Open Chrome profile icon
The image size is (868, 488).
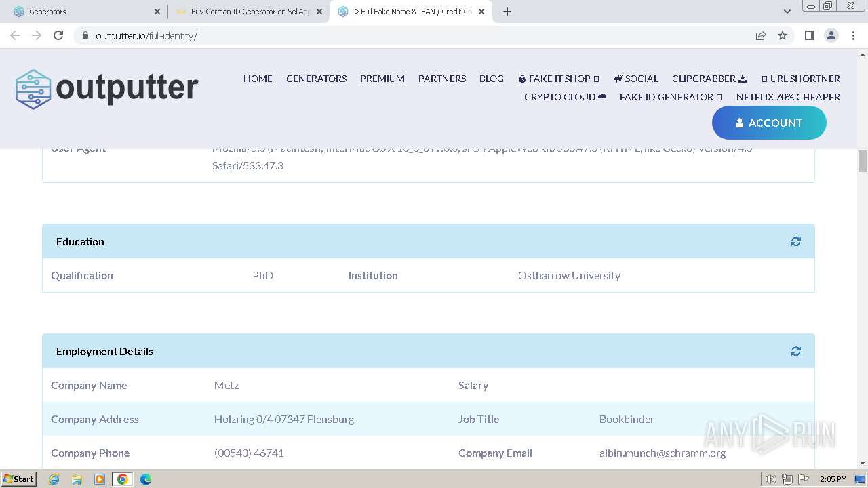(x=831, y=35)
